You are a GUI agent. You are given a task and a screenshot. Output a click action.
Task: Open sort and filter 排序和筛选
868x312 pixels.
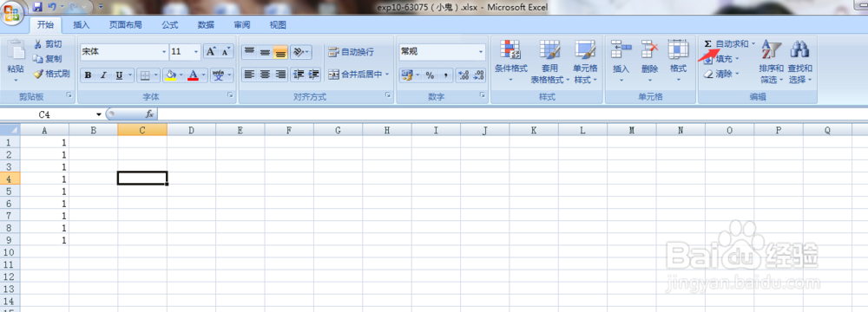point(771,61)
